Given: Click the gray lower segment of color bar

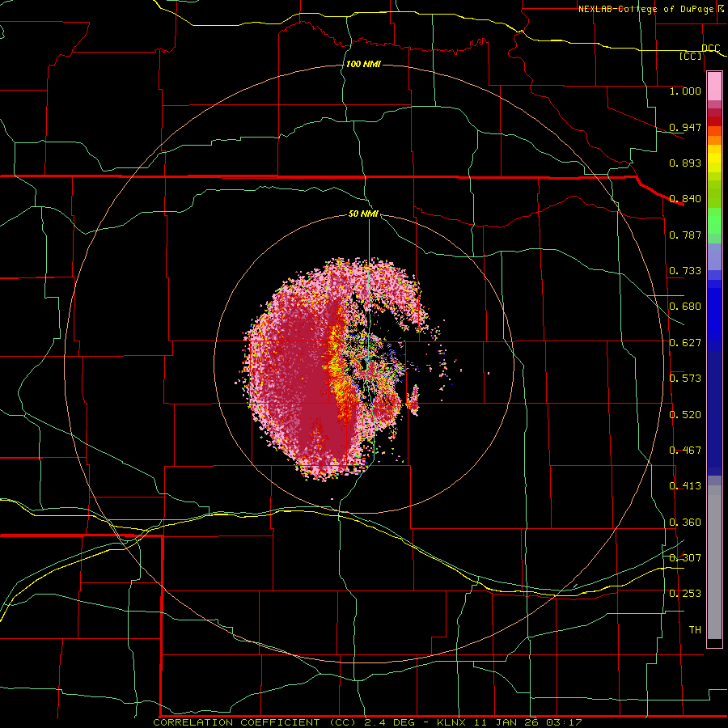Looking at the screenshot, I should (714, 562).
